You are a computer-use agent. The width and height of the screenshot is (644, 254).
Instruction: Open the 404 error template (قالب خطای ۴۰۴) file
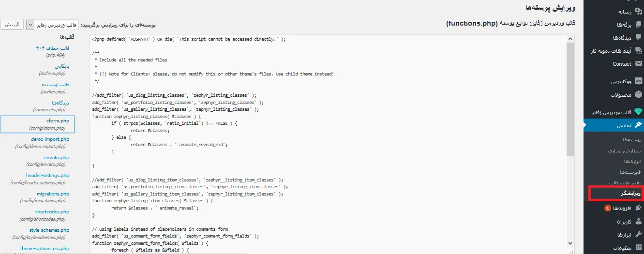pos(52,48)
